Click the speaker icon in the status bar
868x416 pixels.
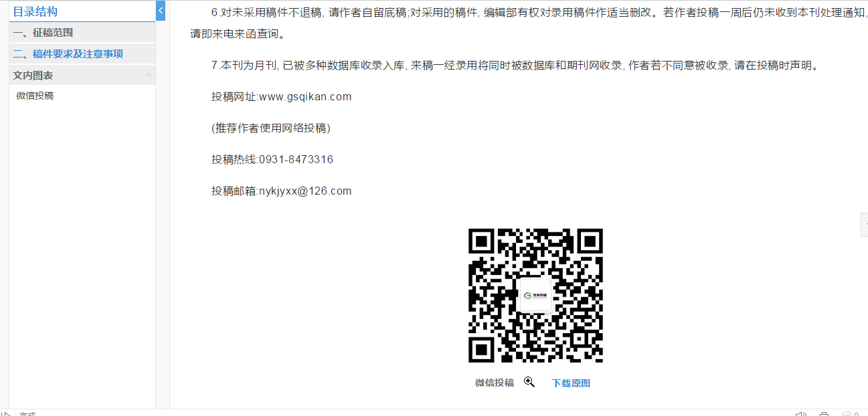click(x=800, y=415)
